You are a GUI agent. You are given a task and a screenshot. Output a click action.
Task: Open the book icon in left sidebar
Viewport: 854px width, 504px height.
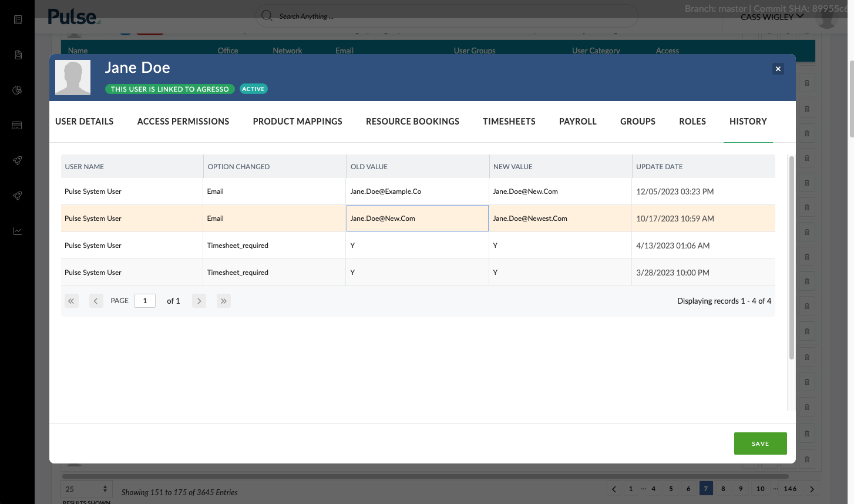click(18, 20)
